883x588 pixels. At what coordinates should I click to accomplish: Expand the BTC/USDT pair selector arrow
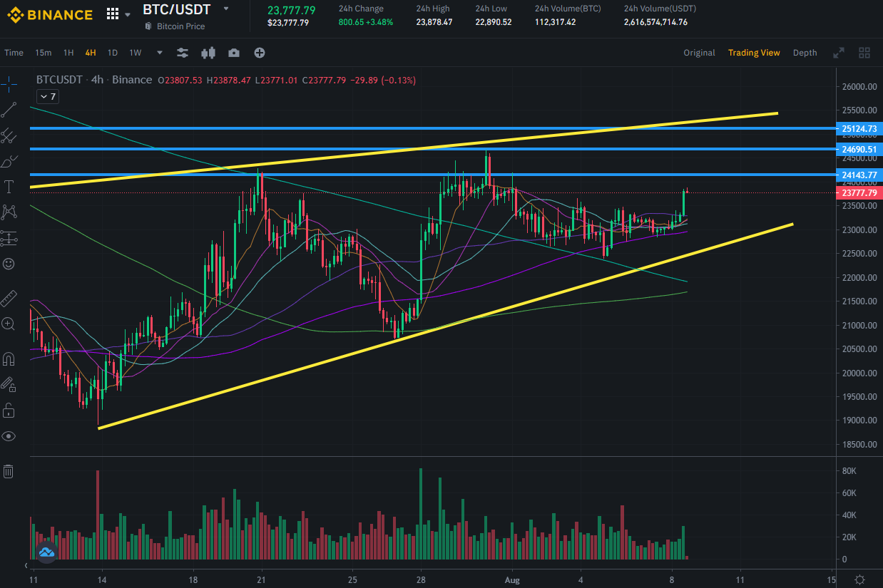tap(226, 9)
